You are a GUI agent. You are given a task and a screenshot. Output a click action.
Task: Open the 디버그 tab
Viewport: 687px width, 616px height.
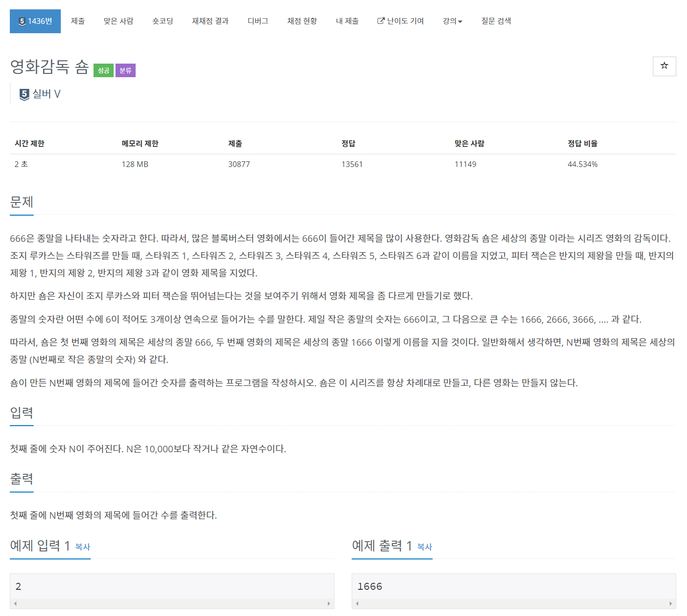[x=258, y=21]
